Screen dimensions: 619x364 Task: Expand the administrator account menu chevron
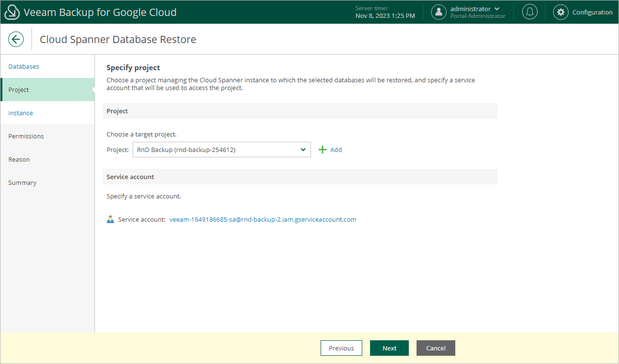(497, 9)
